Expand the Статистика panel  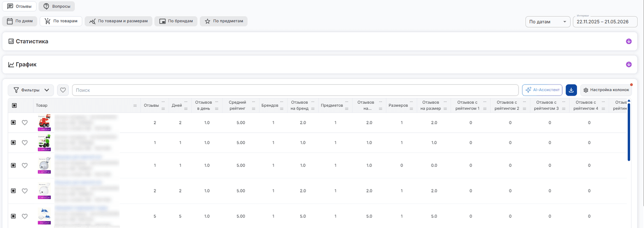tap(628, 42)
